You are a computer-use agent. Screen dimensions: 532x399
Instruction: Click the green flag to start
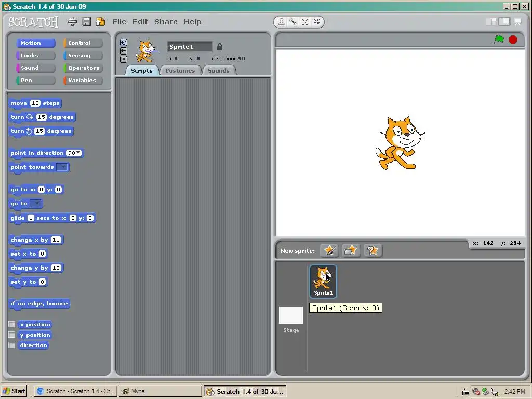pyautogui.click(x=499, y=39)
